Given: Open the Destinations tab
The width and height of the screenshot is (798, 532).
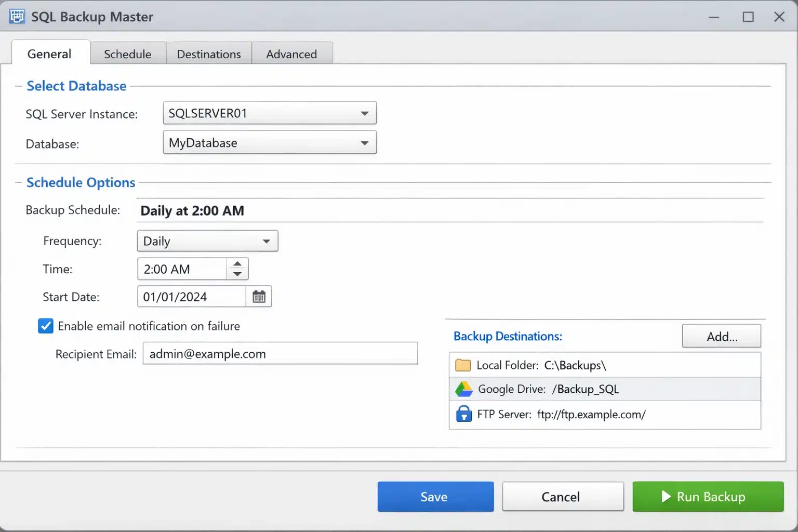Looking at the screenshot, I should (208, 53).
